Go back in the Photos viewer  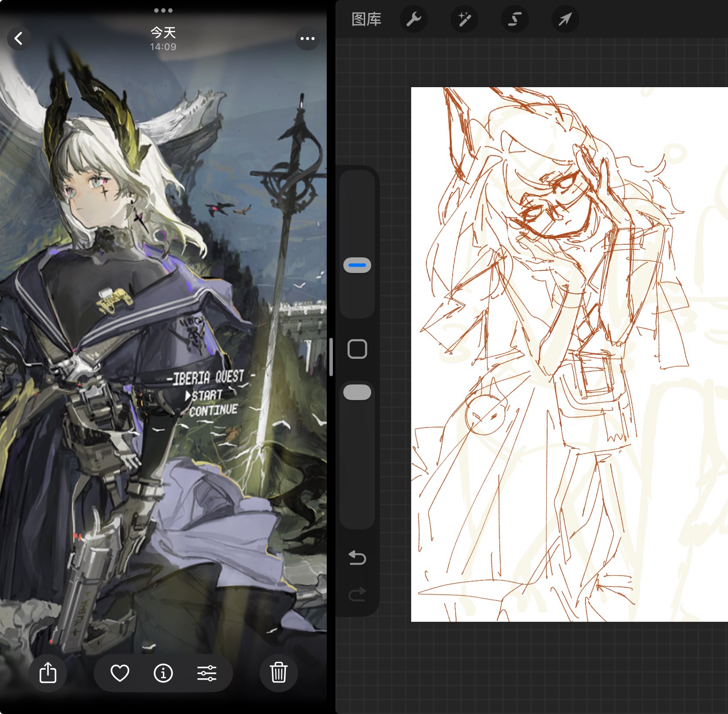click(19, 39)
